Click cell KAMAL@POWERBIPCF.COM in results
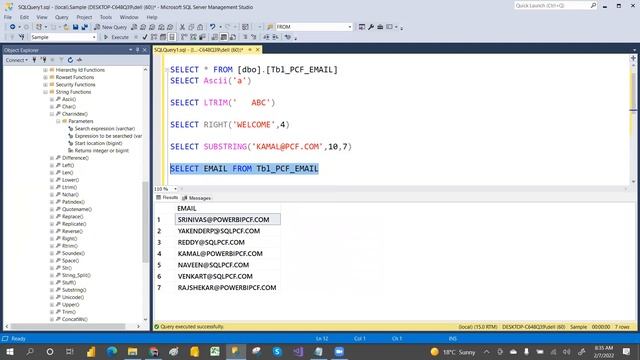 point(228,253)
